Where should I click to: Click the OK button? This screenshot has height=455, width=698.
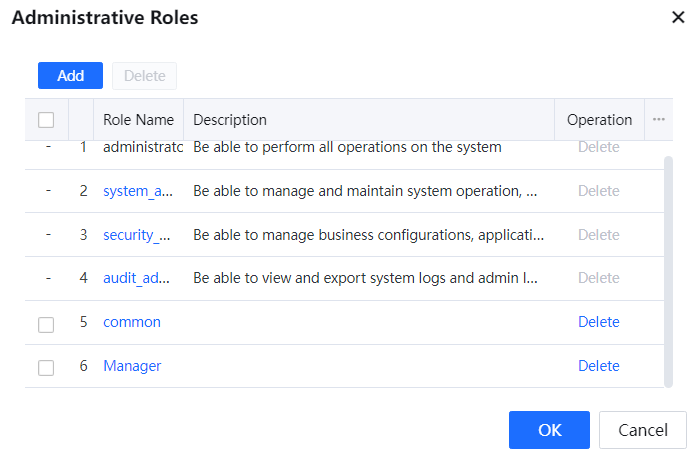tap(549, 430)
